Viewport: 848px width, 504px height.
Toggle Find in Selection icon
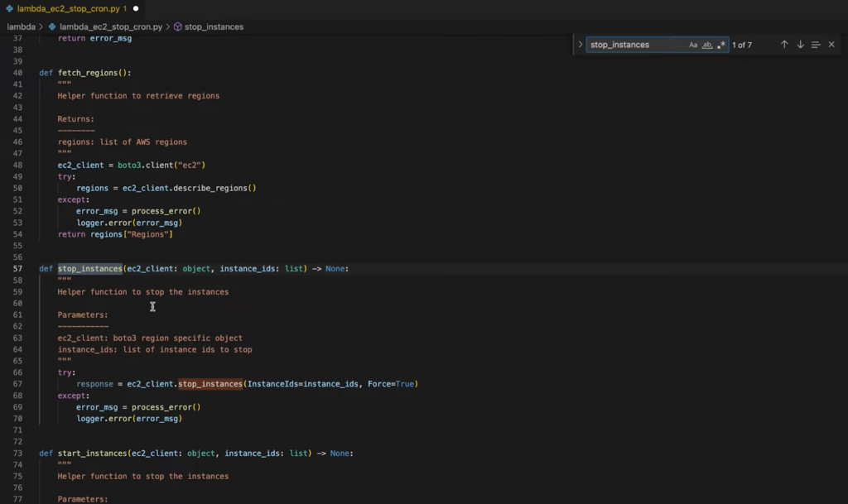click(816, 45)
